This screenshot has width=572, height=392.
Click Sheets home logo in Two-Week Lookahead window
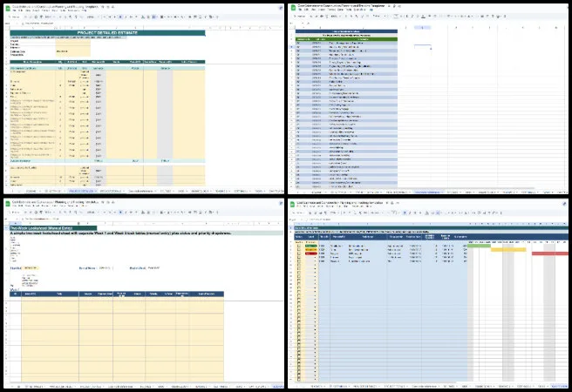pyautogui.click(x=6, y=203)
